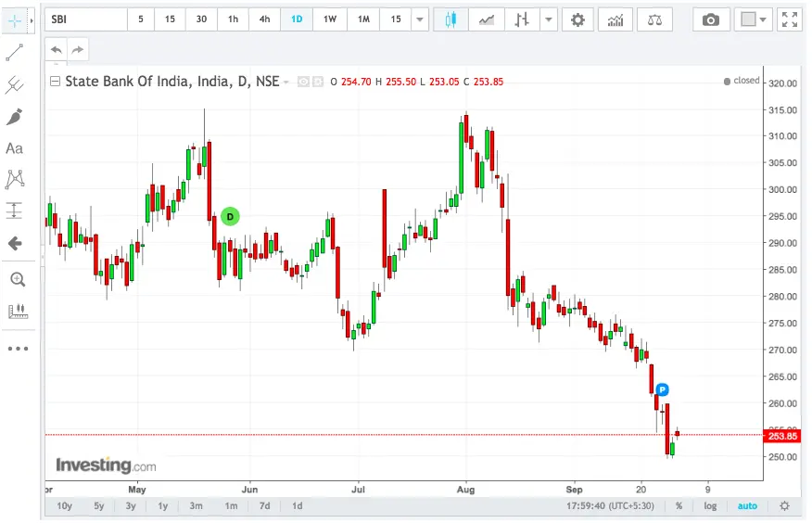This screenshot has height=523, width=812.
Task: Open compare symbols scale icon
Action: (654, 19)
